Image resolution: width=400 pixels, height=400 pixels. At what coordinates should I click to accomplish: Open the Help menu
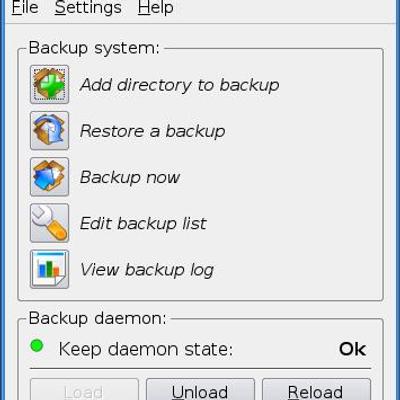point(156,7)
